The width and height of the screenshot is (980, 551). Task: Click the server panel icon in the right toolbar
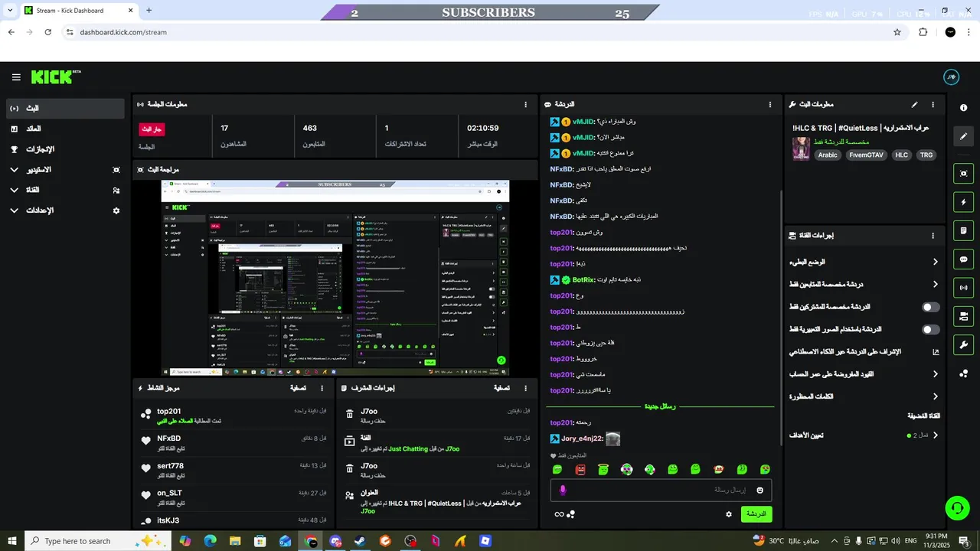964,316
